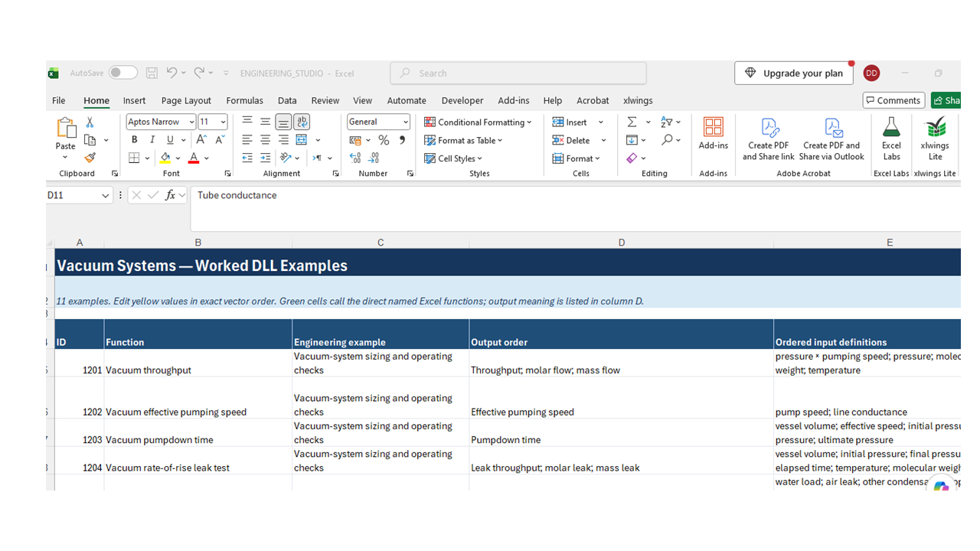Image resolution: width=980 pixels, height=551 pixels.
Task: Open the Name Box dropdown arrow
Action: point(106,196)
